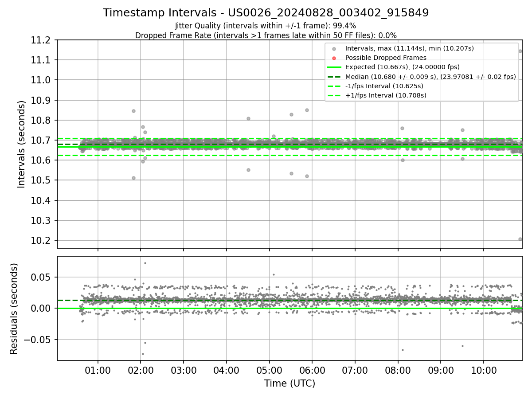Click the 10:00 time tick label
The image size is (532, 399).
pyautogui.click(x=483, y=370)
